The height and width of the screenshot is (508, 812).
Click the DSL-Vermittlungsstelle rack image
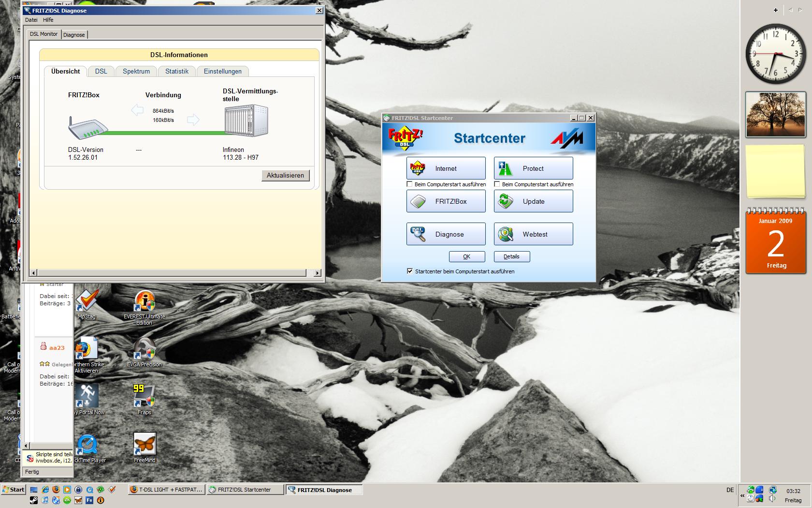pos(246,121)
